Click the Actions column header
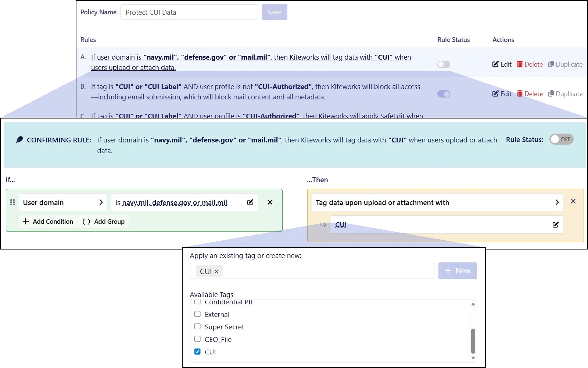This screenshot has width=588, height=368. tap(503, 40)
